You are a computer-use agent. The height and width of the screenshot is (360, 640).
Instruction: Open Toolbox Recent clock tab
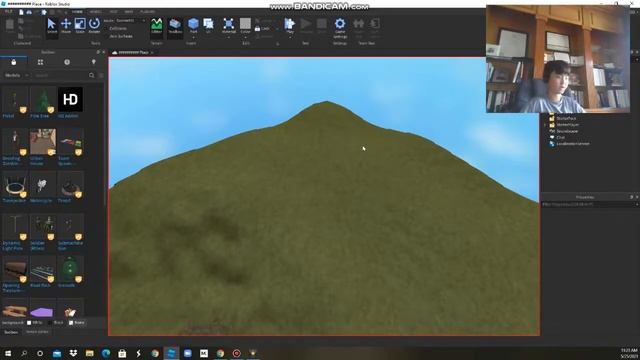click(x=67, y=62)
